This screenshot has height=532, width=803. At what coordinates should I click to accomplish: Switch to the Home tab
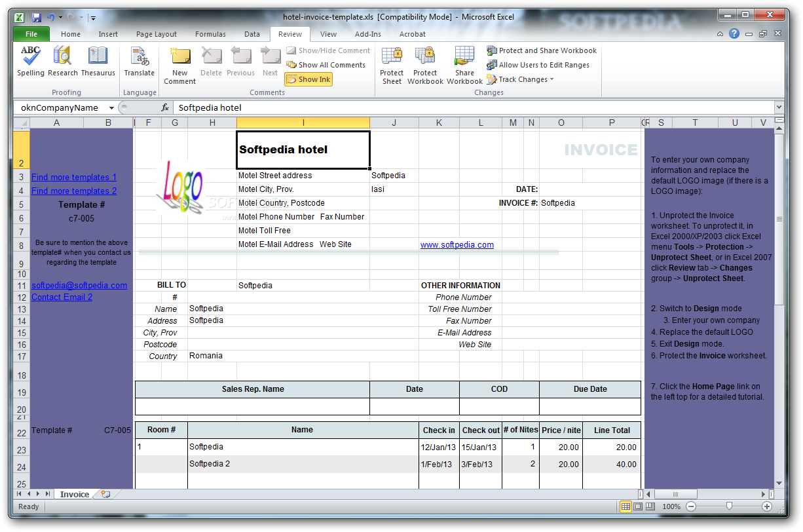tap(71, 34)
